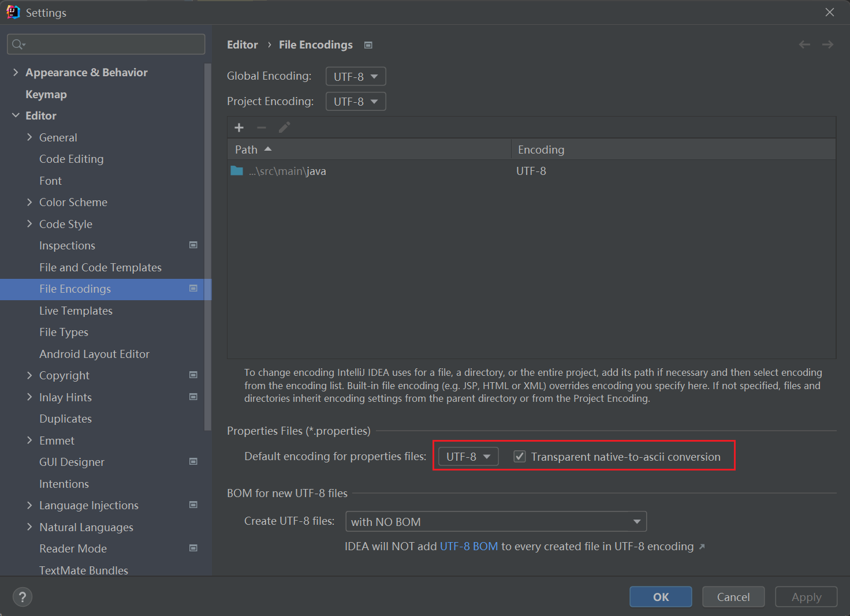Click project-level icon beside File Encodings breadcrumb
The width and height of the screenshot is (850, 616).
(x=368, y=45)
